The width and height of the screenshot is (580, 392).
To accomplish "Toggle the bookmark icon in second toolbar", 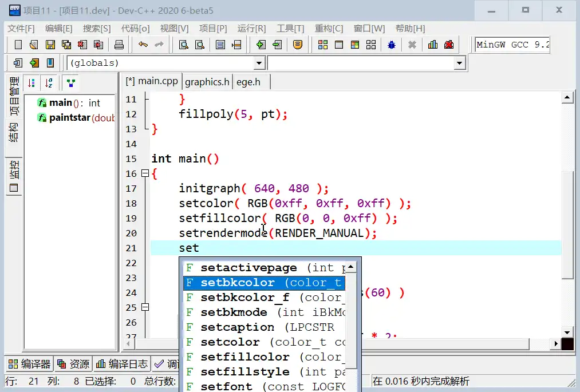I will coord(50,63).
